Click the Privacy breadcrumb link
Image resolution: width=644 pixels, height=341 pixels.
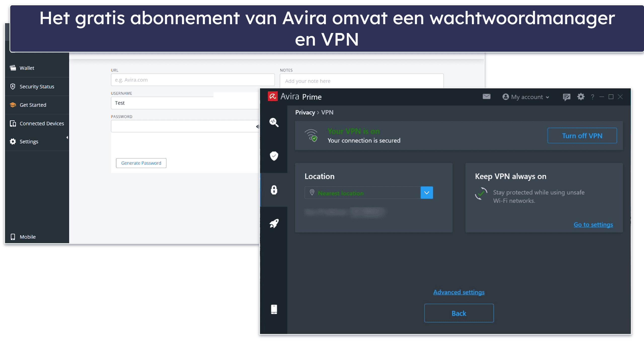click(x=305, y=112)
